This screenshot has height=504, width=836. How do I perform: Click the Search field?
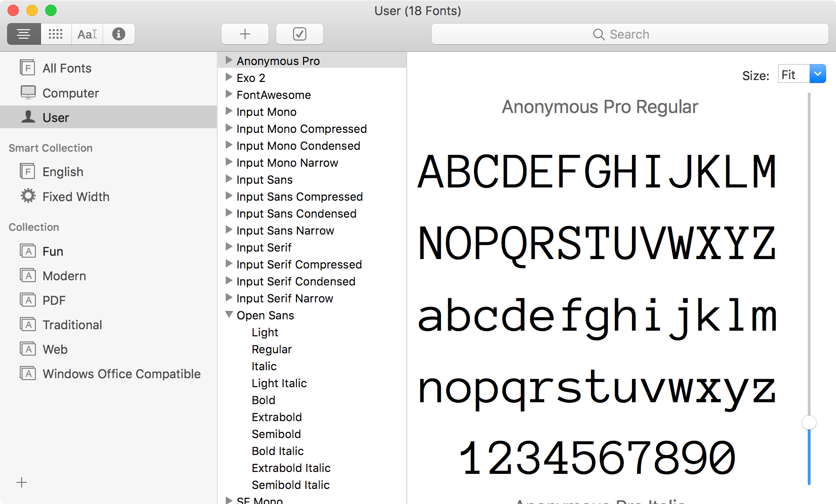pyautogui.click(x=630, y=34)
